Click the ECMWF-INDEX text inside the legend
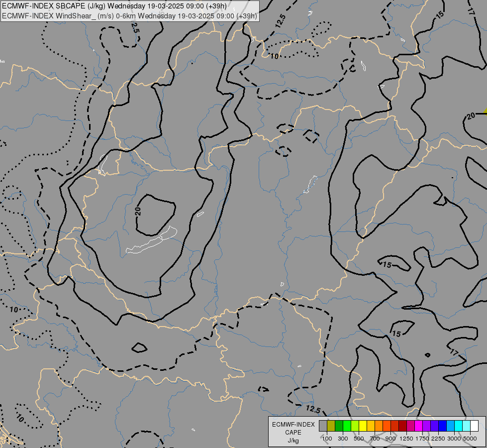487x448 pixels. coord(293,425)
